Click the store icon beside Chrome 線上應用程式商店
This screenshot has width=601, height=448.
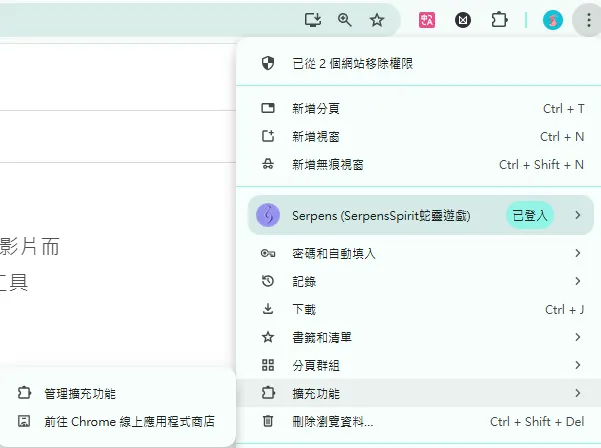point(24,421)
